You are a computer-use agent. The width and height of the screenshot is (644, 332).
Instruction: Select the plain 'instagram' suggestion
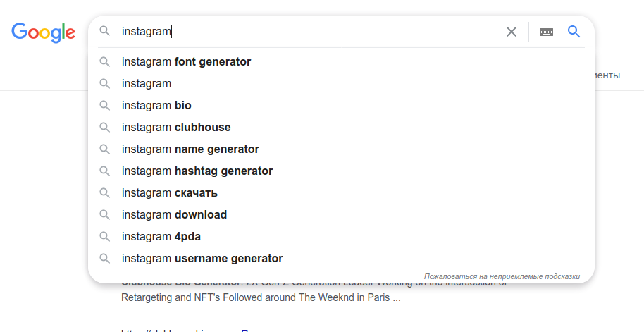(147, 84)
